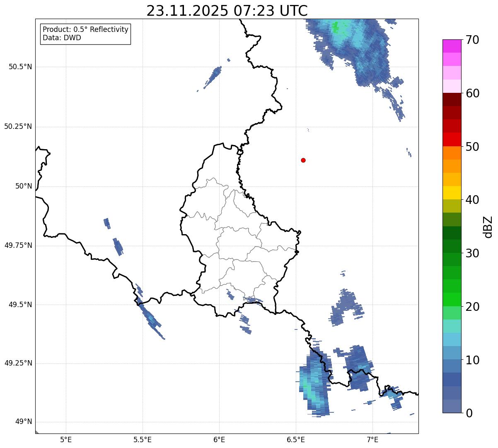Screen dimensions: 498x448
Task: Click the 49.25°N latitude label
Action: 18,363
